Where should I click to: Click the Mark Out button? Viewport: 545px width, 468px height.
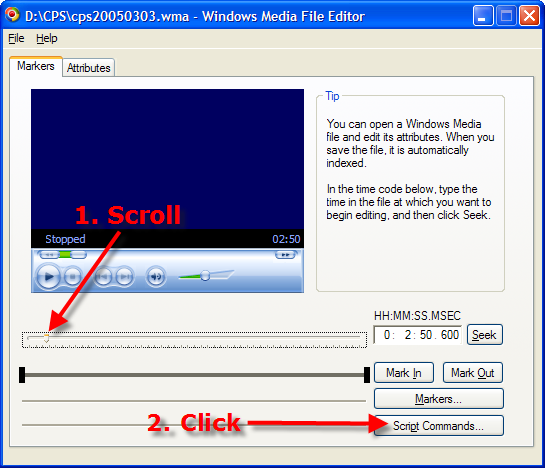point(473,373)
